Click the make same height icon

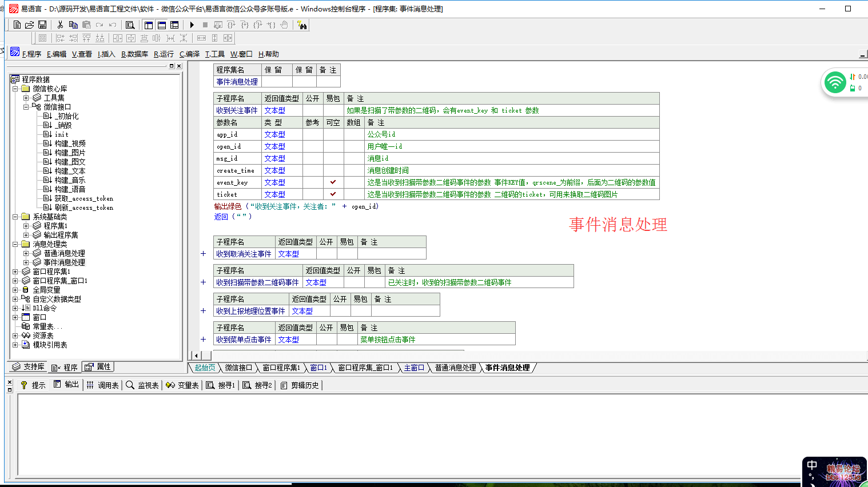click(214, 38)
